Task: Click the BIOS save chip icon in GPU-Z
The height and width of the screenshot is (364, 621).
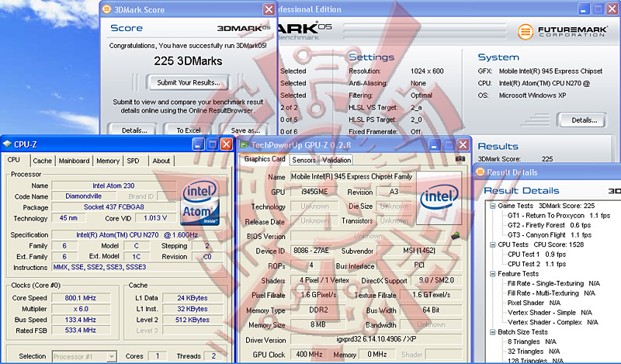Action: coord(456,236)
